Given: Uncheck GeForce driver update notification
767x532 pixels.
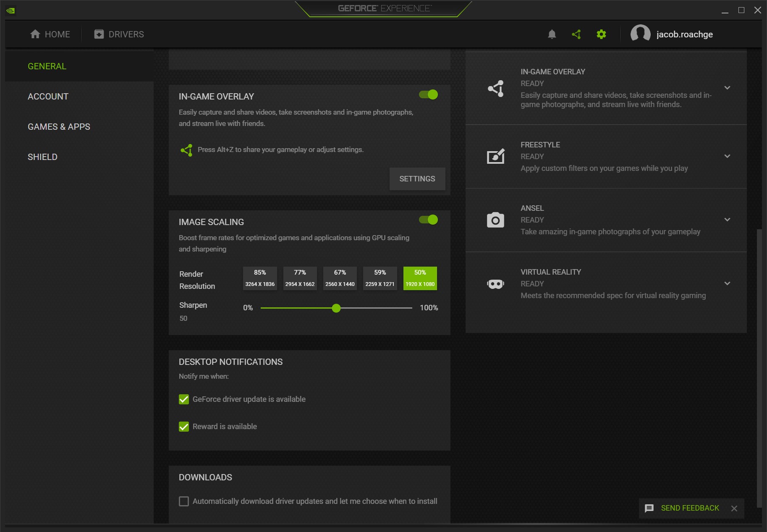Looking at the screenshot, I should coord(184,399).
